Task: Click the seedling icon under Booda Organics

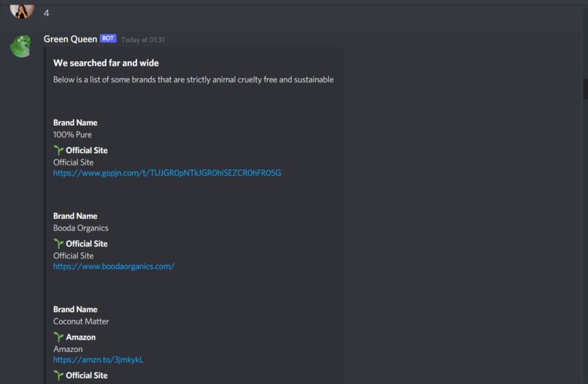Action: pos(58,243)
